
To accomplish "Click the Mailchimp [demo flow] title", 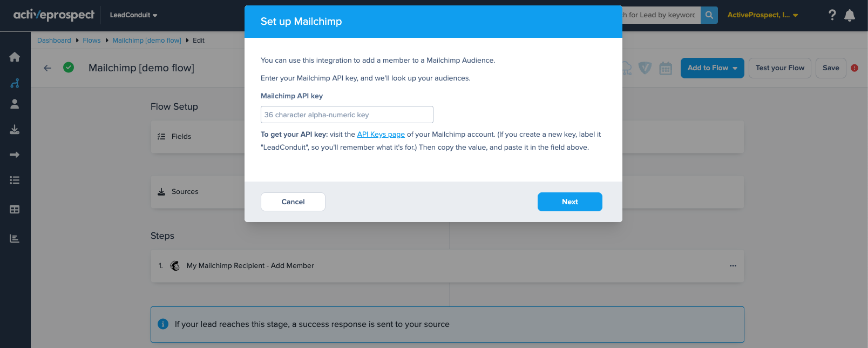I will coord(141,68).
